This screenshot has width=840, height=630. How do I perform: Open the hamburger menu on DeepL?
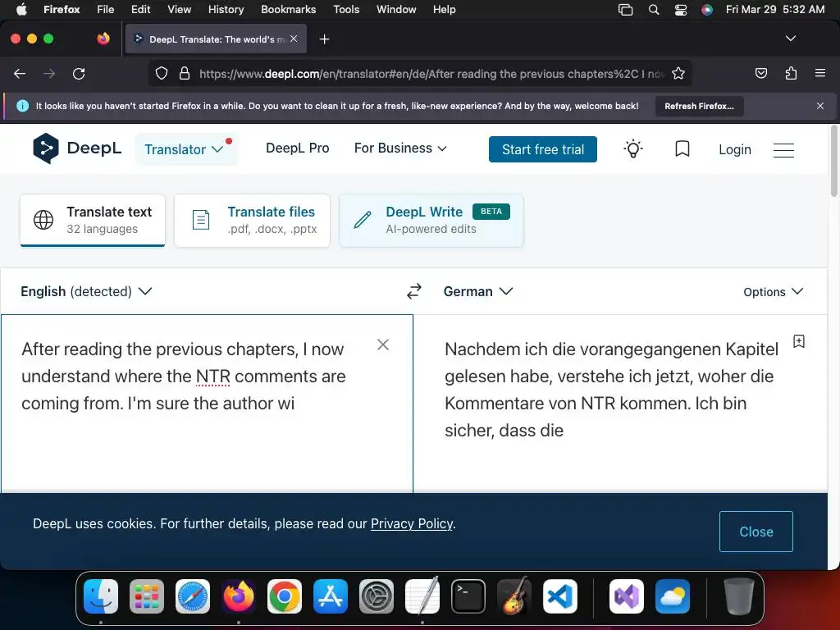click(x=783, y=150)
